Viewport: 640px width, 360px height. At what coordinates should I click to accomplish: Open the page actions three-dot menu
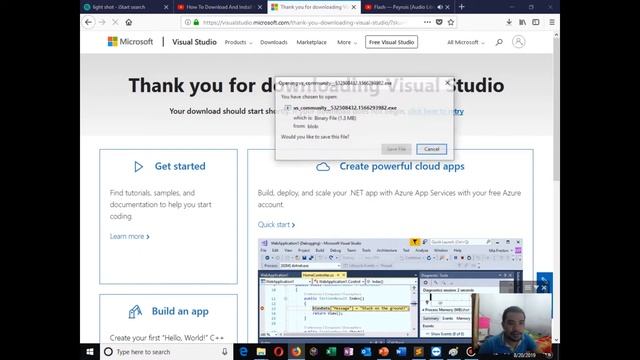point(427,22)
